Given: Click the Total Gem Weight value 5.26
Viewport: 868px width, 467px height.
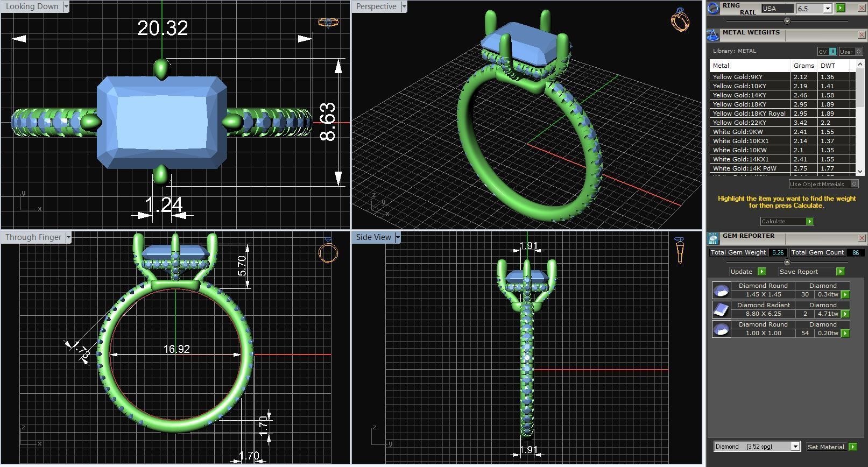Looking at the screenshot, I should [777, 252].
